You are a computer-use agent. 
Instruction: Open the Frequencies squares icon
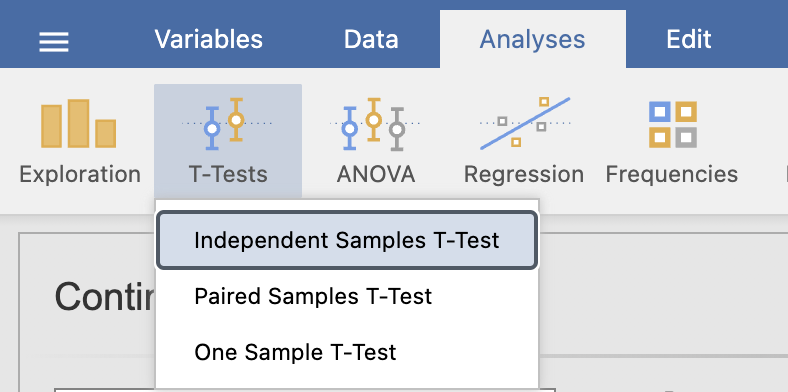(x=672, y=124)
